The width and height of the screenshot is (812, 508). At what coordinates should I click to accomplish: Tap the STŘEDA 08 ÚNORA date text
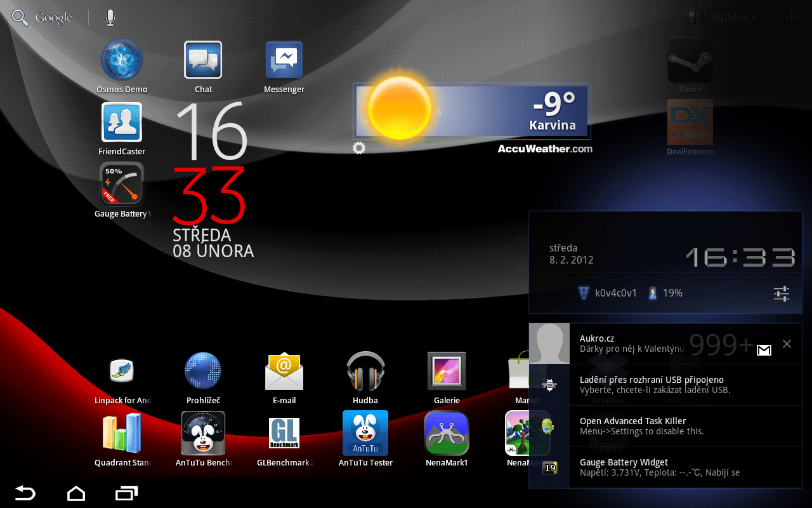pos(213,243)
